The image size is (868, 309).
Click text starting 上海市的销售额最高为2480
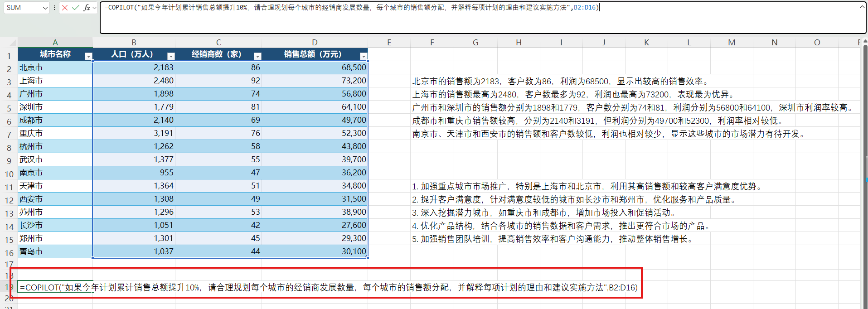tap(574, 95)
